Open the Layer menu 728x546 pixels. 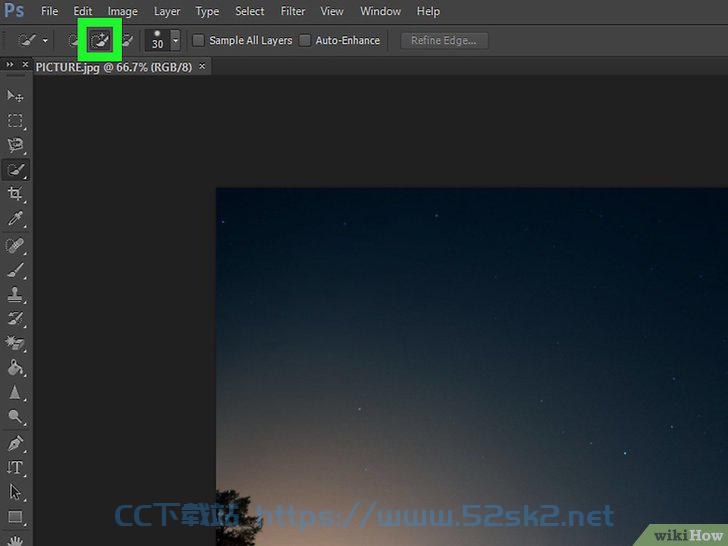click(167, 11)
